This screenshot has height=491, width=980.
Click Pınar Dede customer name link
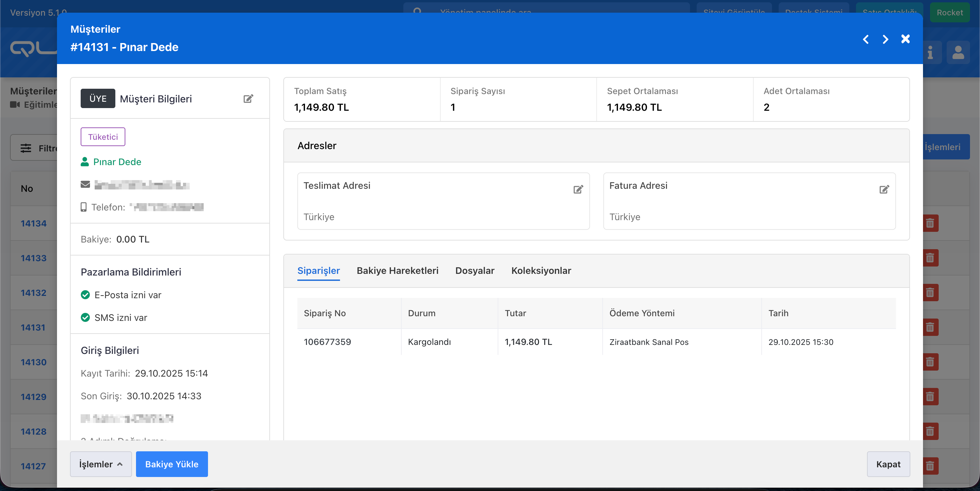tap(117, 162)
